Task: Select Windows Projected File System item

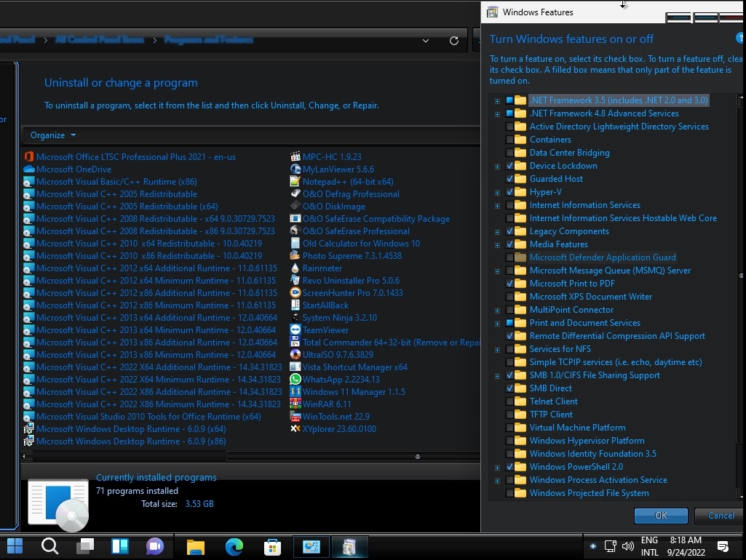Action: 589,493
